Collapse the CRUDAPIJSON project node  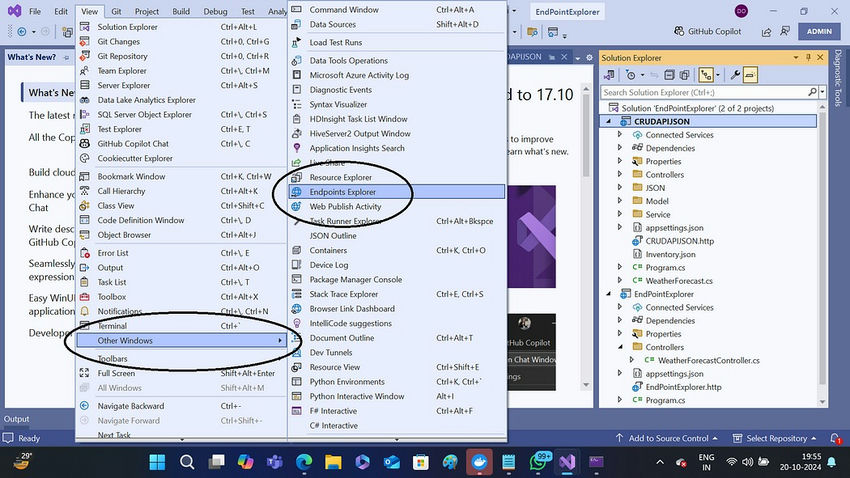click(x=608, y=121)
